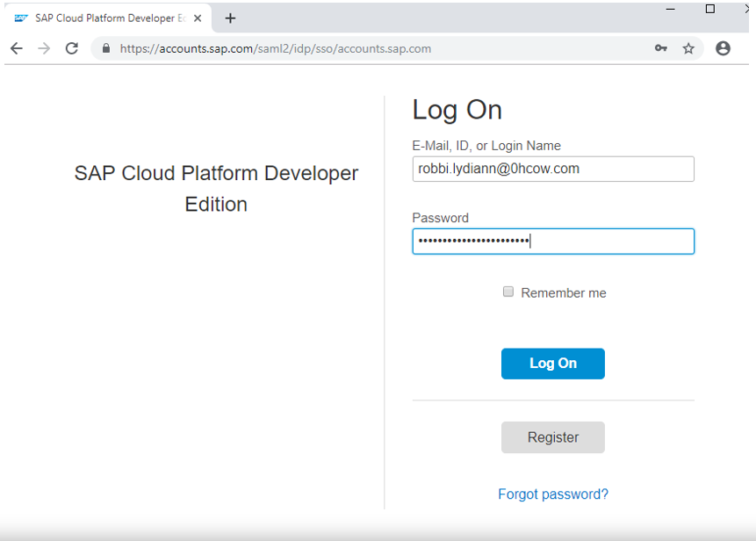Maximize the browser window
This screenshot has height=541, width=756.
pos(710,9)
